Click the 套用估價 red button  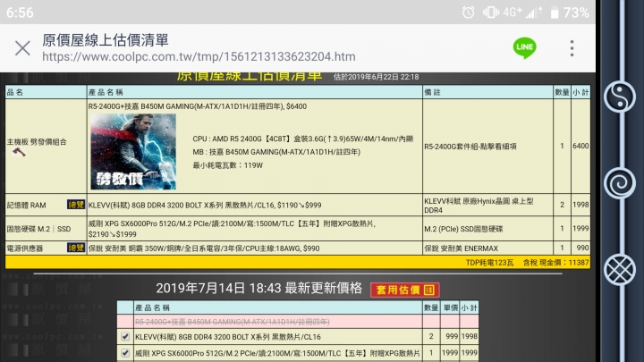pyautogui.click(x=405, y=290)
